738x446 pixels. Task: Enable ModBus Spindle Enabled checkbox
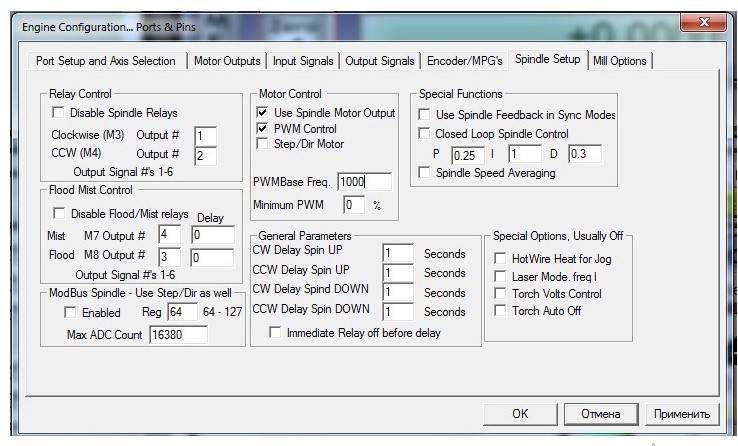tap(70, 312)
